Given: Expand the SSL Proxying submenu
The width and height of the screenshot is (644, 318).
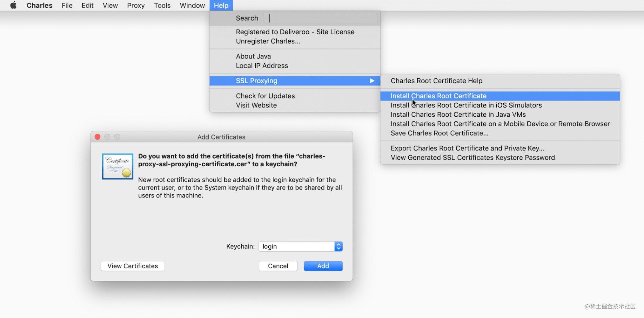Looking at the screenshot, I should [295, 81].
